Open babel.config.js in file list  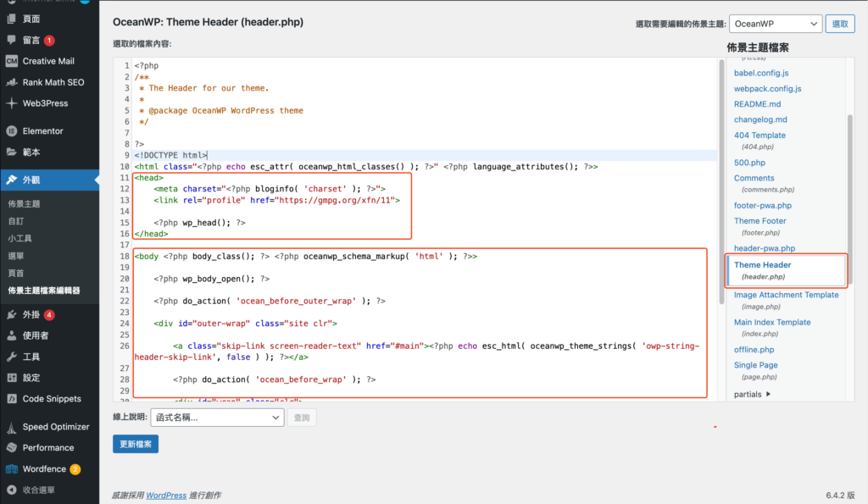761,73
